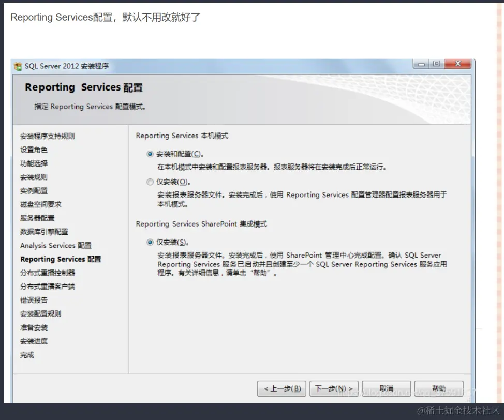Select Analysis Services 配置 in step list
The width and height of the screenshot is (504, 420).
tap(56, 246)
